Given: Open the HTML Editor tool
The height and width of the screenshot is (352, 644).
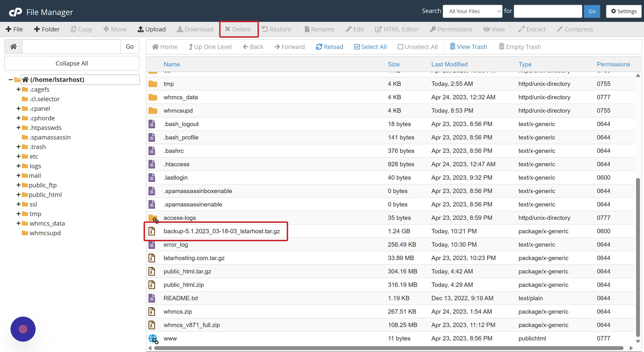Looking at the screenshot, I should point(397,29).
